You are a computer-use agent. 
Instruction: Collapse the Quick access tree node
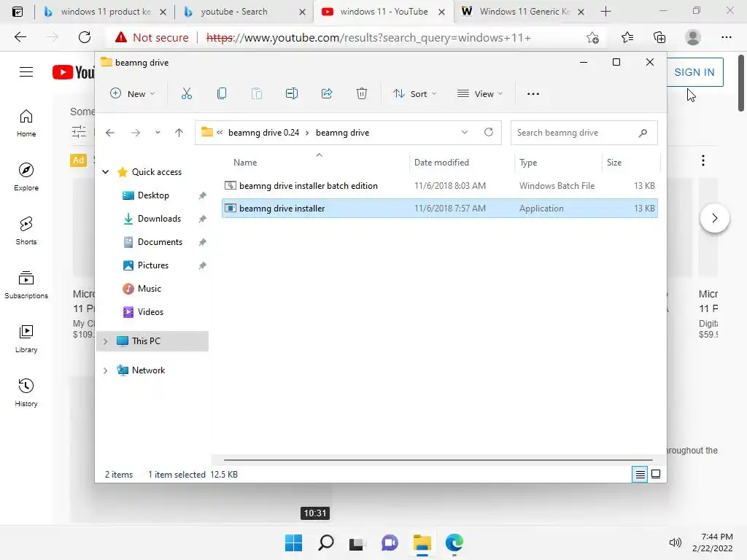[x=105, y=172]
